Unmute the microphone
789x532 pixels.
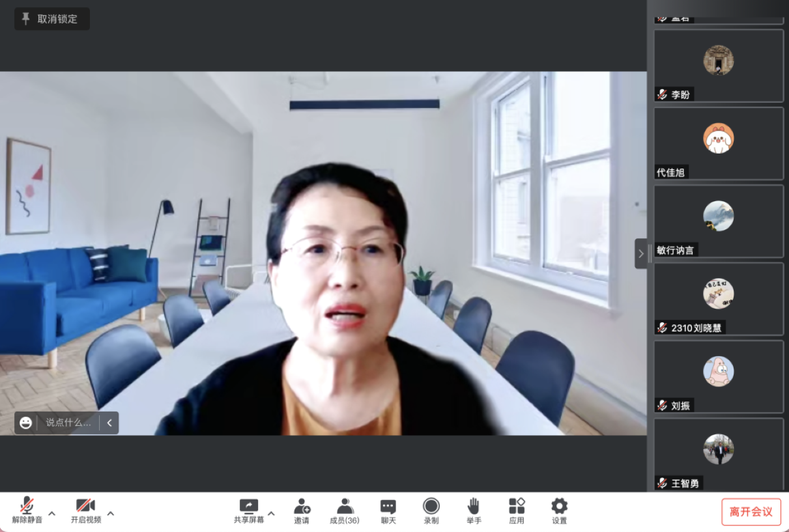point(27,507)
